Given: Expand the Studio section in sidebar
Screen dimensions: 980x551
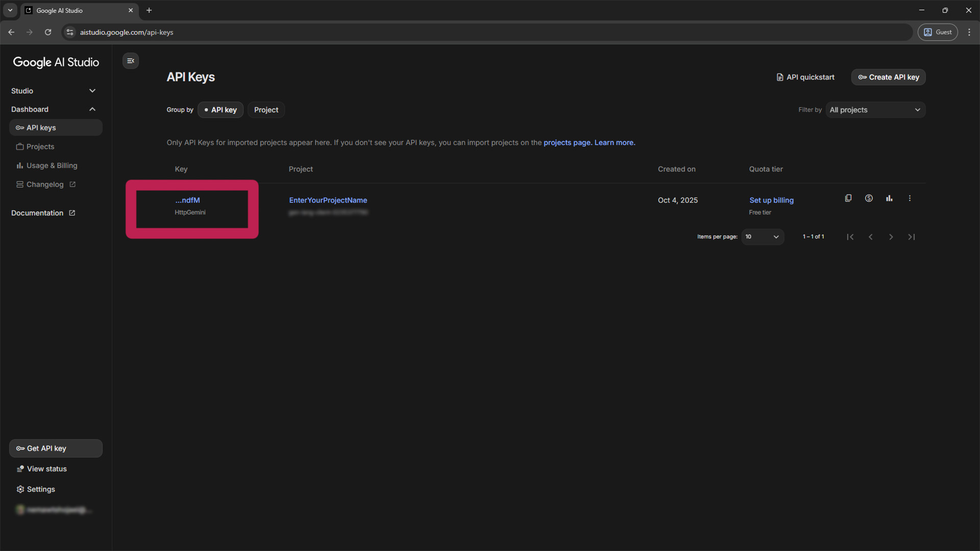Looking at the screenshot, I should pyautogui.click(x=53, y=91).
